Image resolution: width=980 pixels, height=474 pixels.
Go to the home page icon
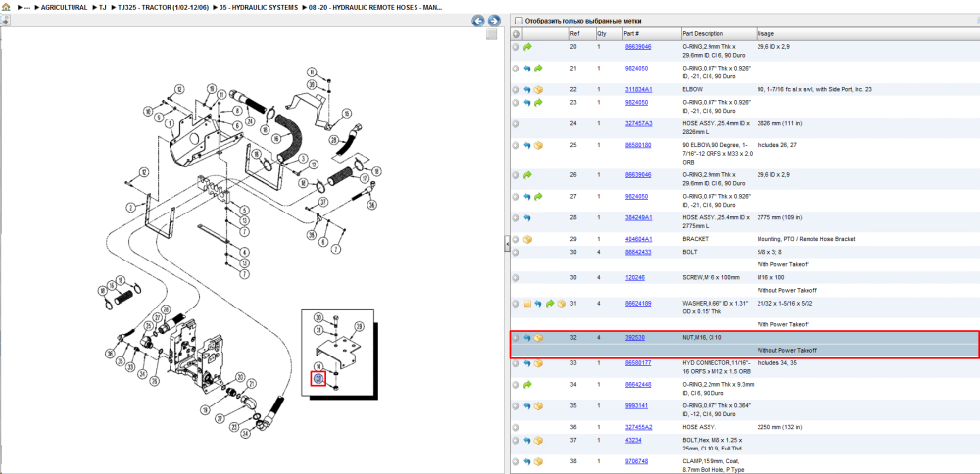click(x=6, y=8)
